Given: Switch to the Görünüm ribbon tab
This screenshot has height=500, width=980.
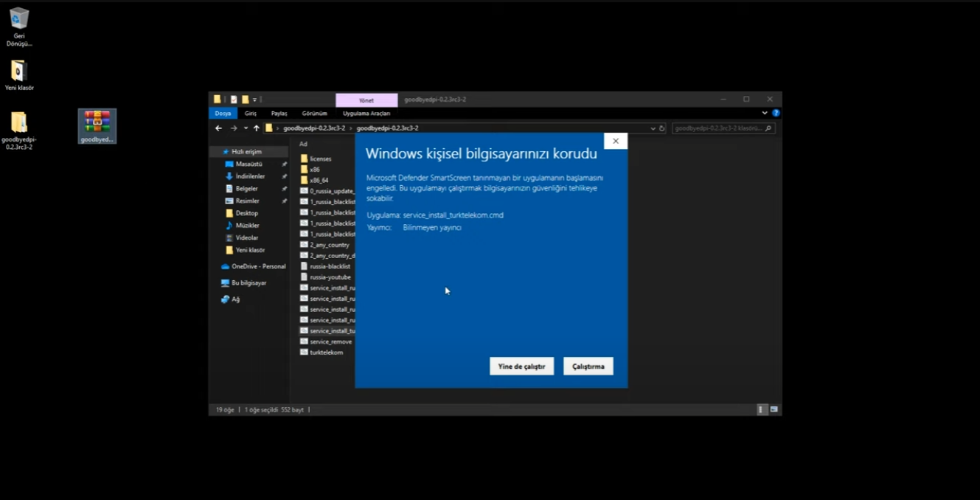Looking at the screenshot, I should tap(314, 114).
